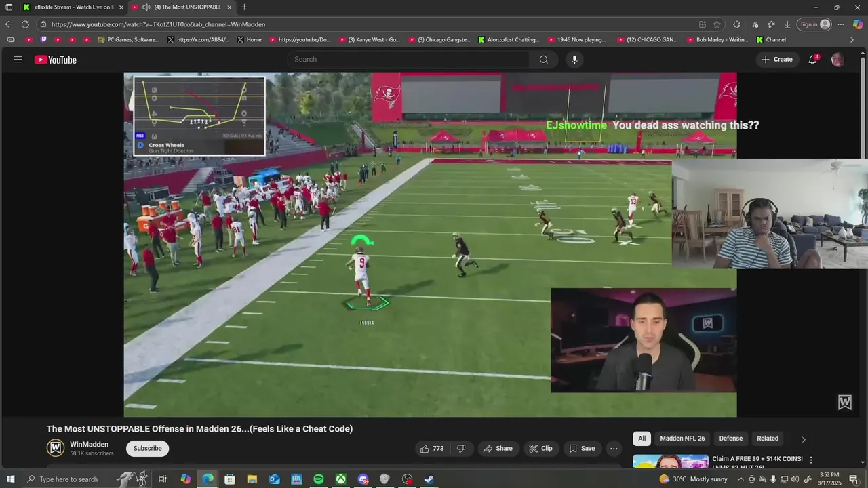Open Edge Copilot icon in toolbar
This screenshot has height=488, width=868.
[858, 24]
